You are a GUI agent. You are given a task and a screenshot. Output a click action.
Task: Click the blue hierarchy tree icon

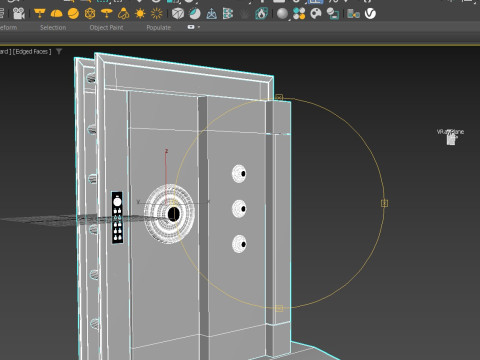[228, 14]
